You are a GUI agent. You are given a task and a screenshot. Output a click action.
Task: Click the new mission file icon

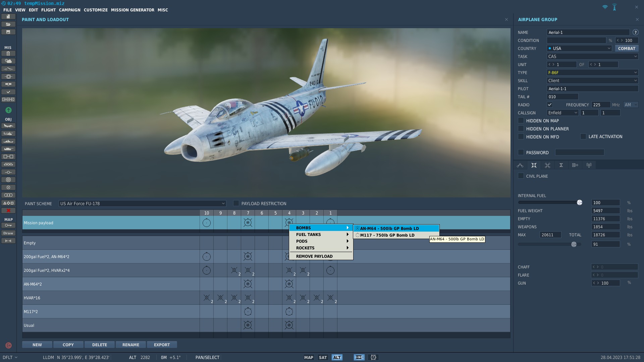pos(8,16)
